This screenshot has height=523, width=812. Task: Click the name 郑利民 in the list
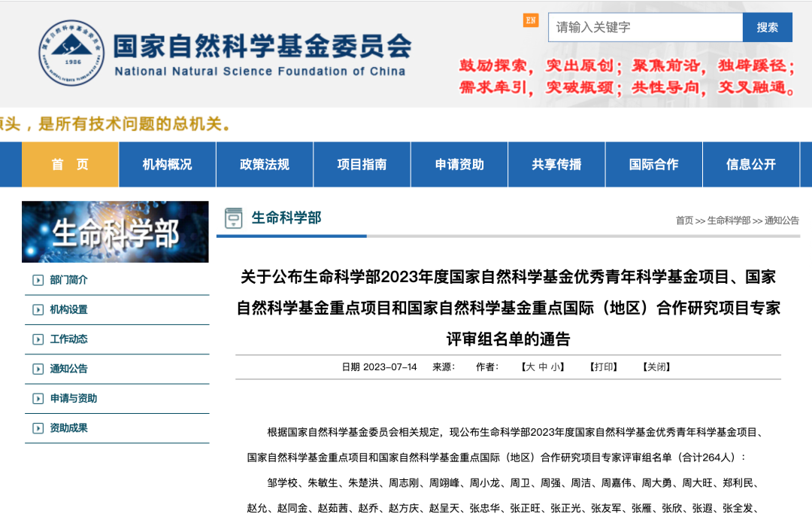[738, 483]
